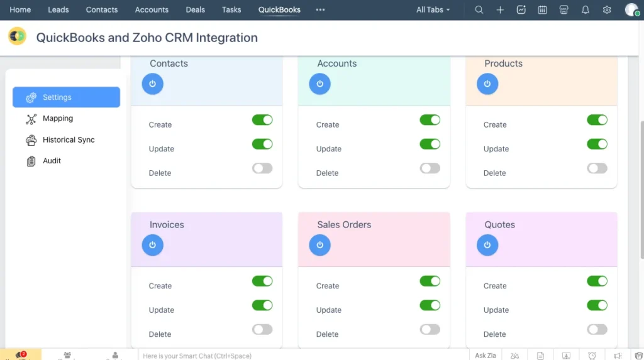Click the megaphone announcements icon
Viewport: 644px width, 360px height.
[618, 356]
